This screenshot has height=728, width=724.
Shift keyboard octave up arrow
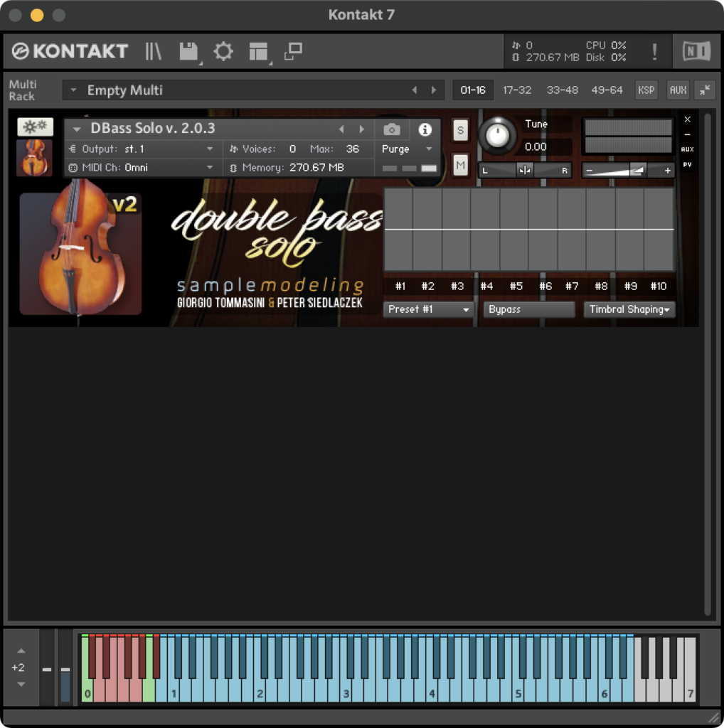[x=21, y=651]
